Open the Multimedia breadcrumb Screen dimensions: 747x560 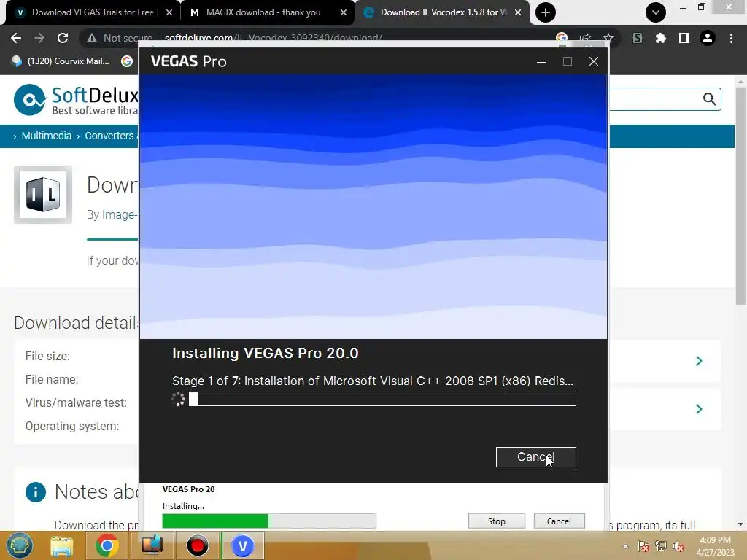[46, 136]
